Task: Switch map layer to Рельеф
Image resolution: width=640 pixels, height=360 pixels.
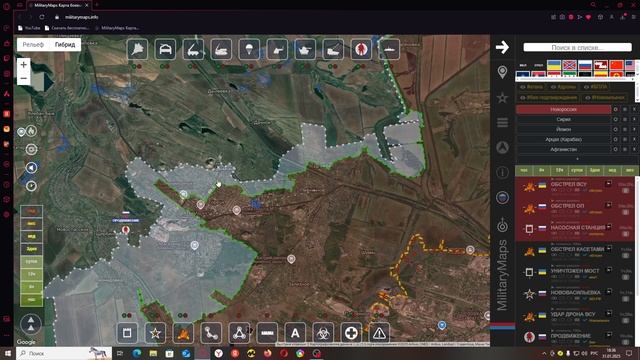Action: pos(33,44)
